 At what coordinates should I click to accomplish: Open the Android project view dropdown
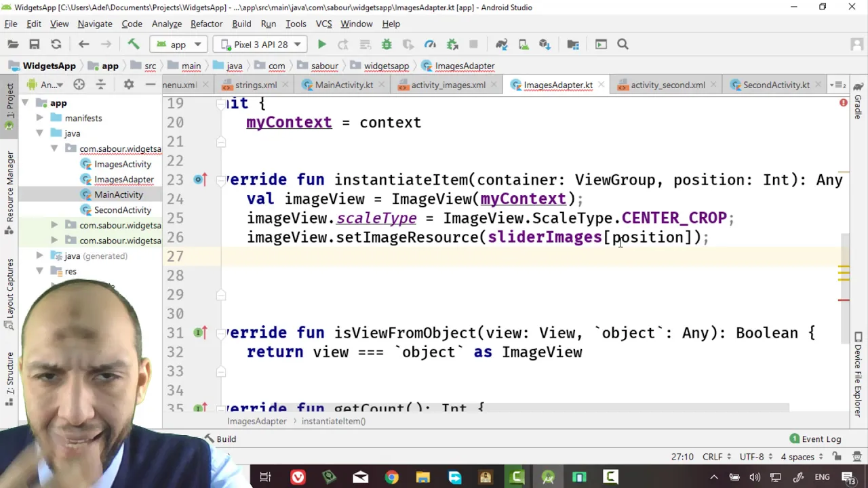click(x=45, y=85)
